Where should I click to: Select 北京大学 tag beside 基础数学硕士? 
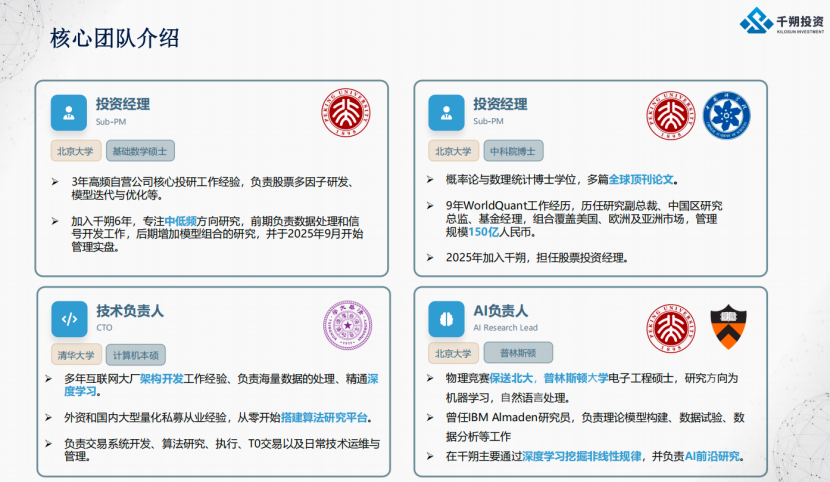[x=76, y=151]
